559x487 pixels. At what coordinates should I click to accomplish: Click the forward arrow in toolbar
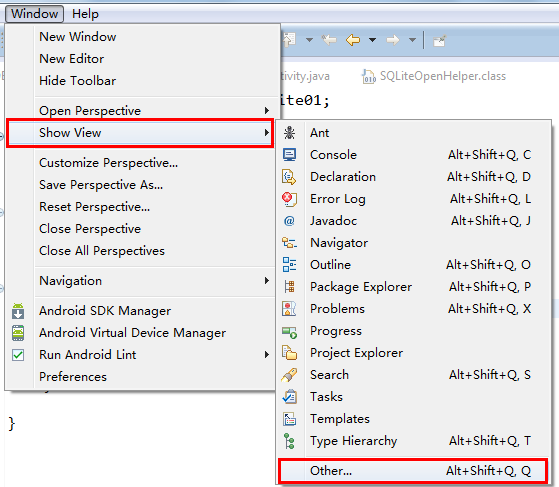(x=393, y=40)
